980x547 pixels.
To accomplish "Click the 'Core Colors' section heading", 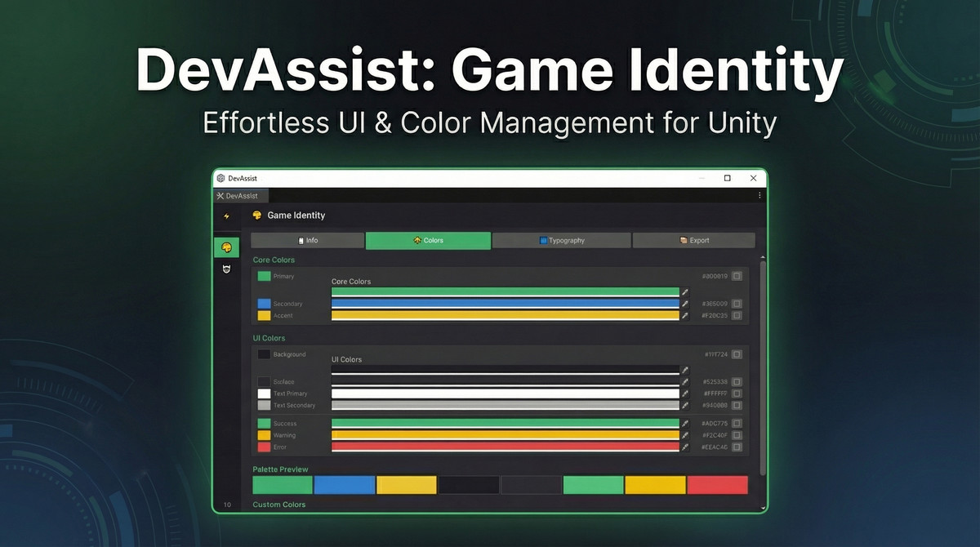I will [x=274, y=260].
